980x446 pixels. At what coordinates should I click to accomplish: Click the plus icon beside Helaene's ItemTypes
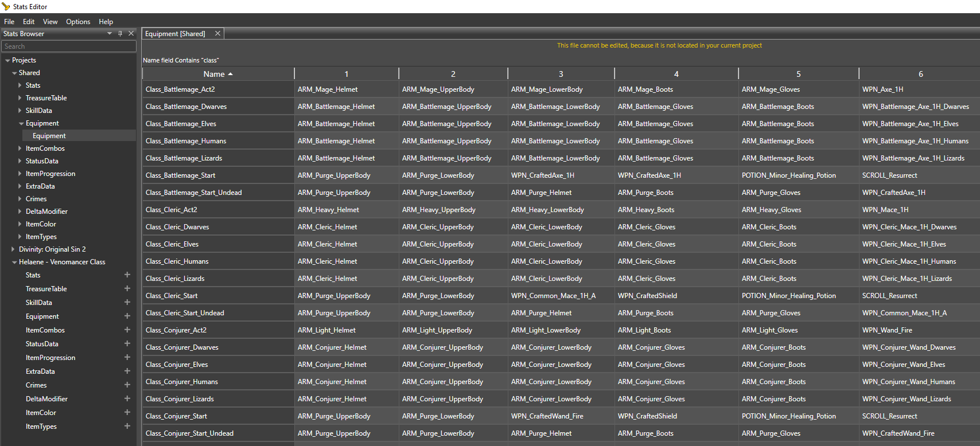[x=127, y=427]
